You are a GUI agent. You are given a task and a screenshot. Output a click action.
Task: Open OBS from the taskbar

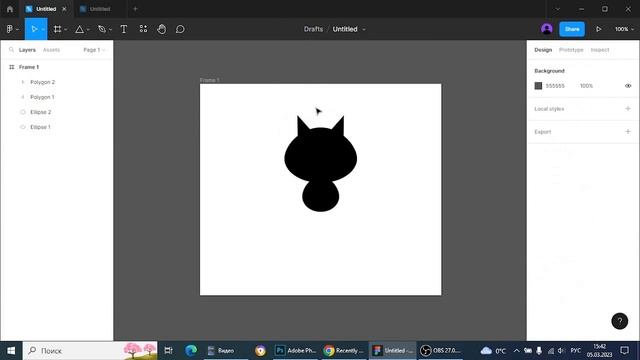pos(441,351)
